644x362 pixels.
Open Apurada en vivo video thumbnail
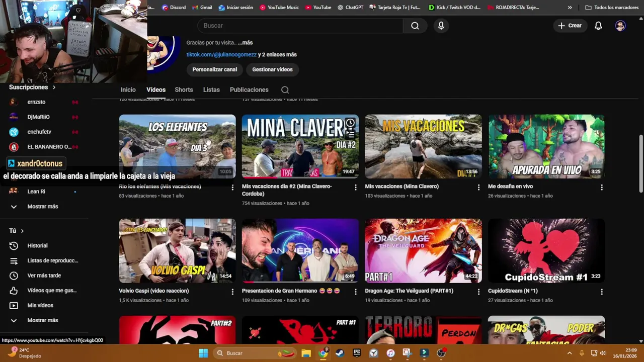546,146
